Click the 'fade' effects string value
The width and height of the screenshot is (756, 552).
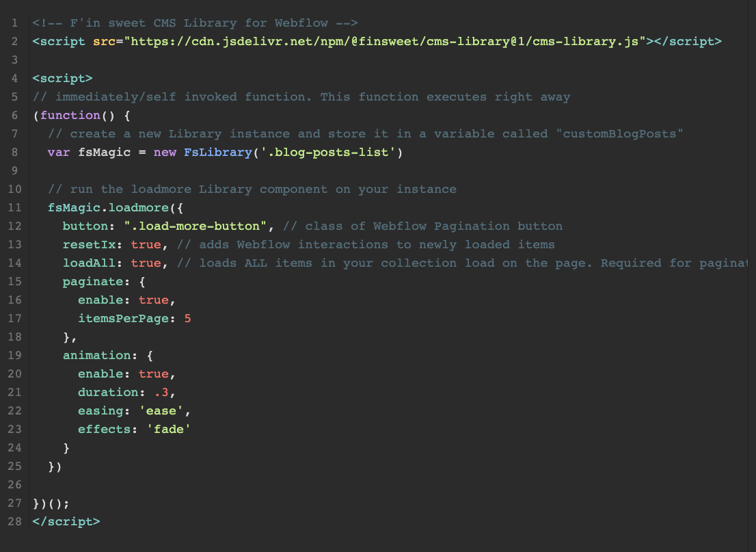169,430
